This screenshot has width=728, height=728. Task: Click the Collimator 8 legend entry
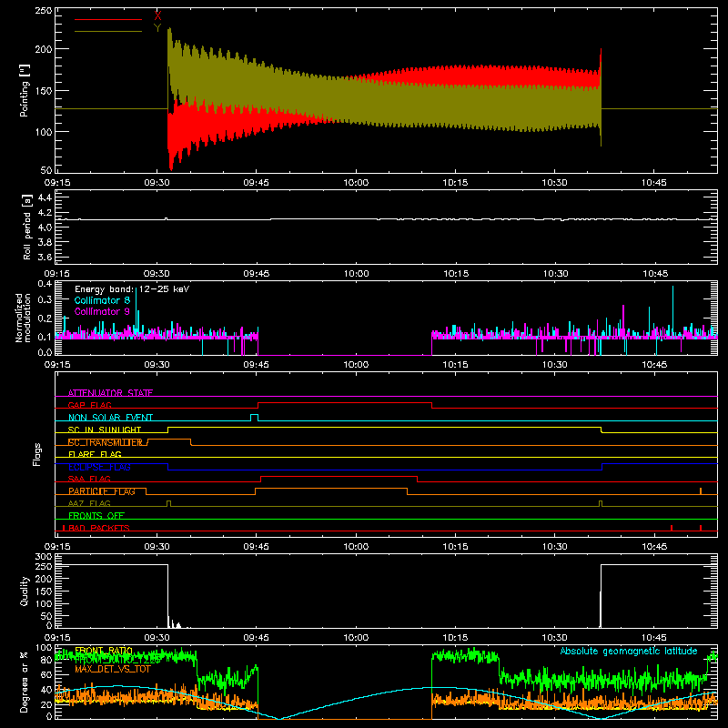[102, 300]
